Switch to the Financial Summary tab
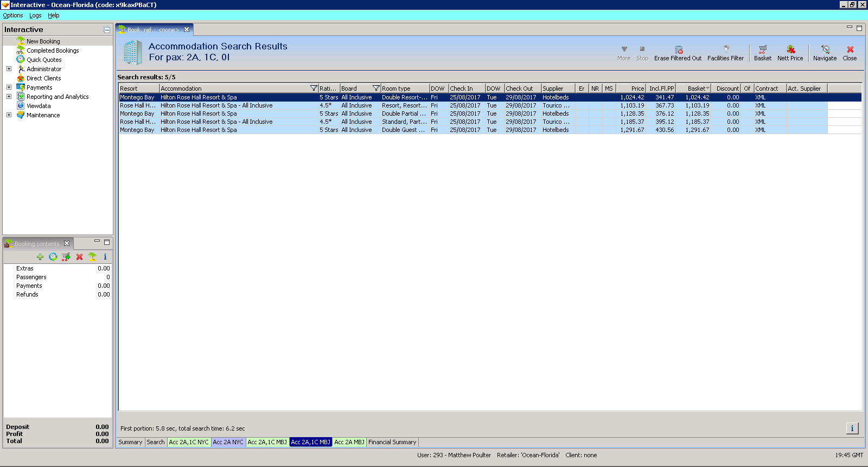The width and height of the screenshot is (868, 467). coord(392,442)
